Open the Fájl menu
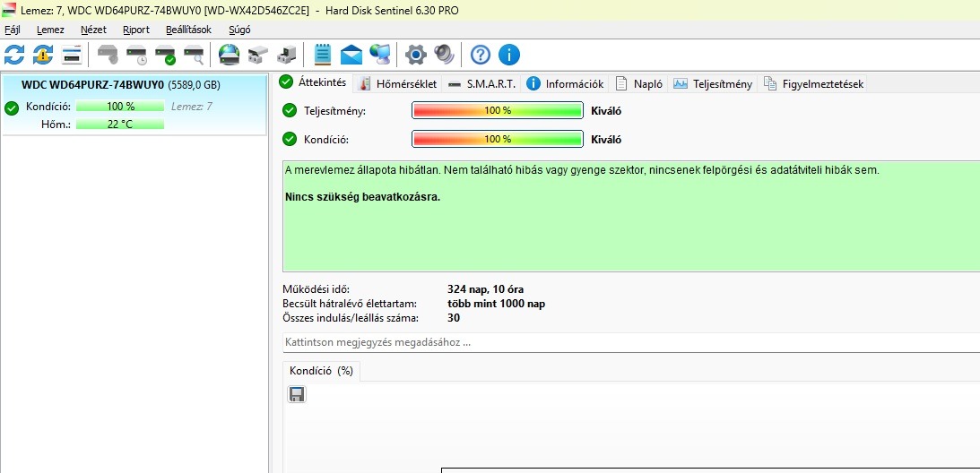The height and width of the screenshot is (473, 980). point(12,30)
